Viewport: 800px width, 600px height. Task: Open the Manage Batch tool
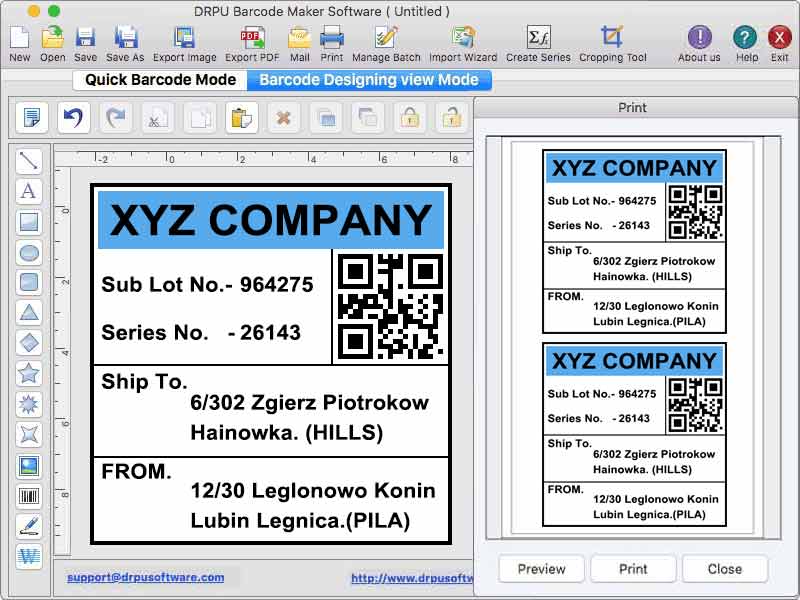click(386, 38)
